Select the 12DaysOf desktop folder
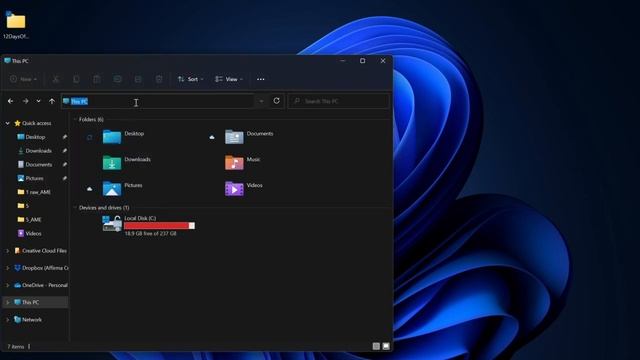640x360 pixels. click(x=16, y=25)
